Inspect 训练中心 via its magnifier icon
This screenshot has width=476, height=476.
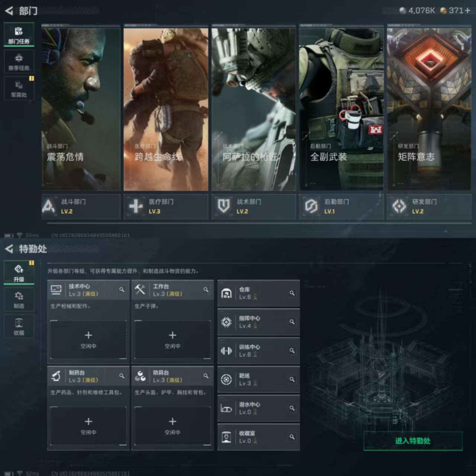click(292, 351)
